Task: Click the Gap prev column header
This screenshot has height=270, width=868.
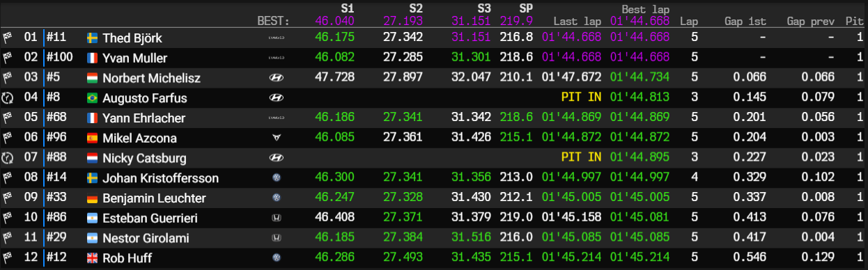Action: [x=811, y=21]
